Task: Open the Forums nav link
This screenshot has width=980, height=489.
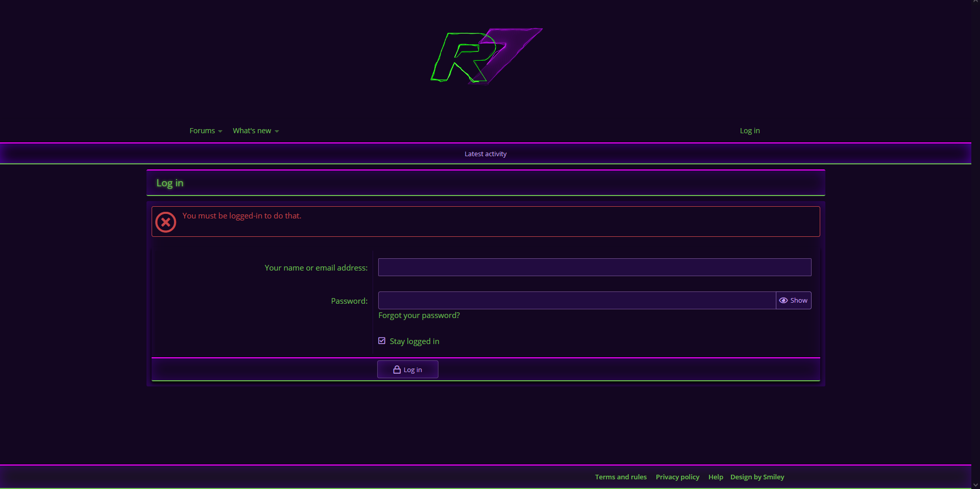Action: 202,131
